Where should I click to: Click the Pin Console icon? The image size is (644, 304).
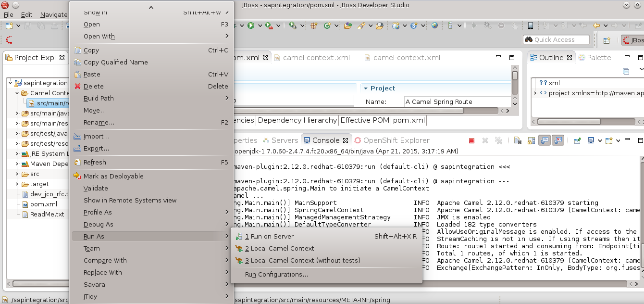(578, 140)
